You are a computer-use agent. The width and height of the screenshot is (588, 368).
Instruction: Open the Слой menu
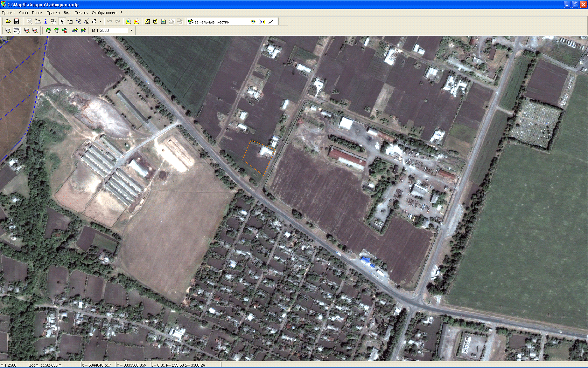tap(23, 13)
